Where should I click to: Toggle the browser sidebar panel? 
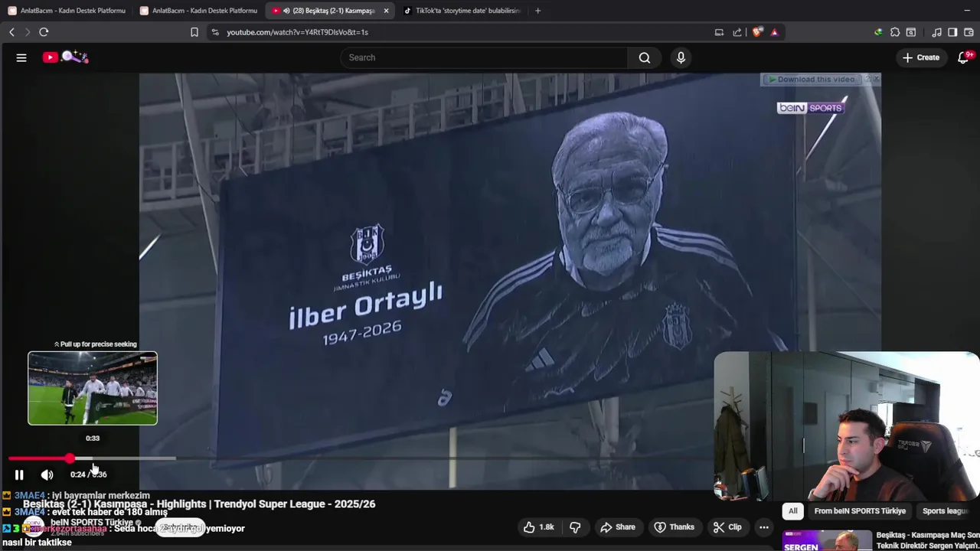[x=952, y=32]
